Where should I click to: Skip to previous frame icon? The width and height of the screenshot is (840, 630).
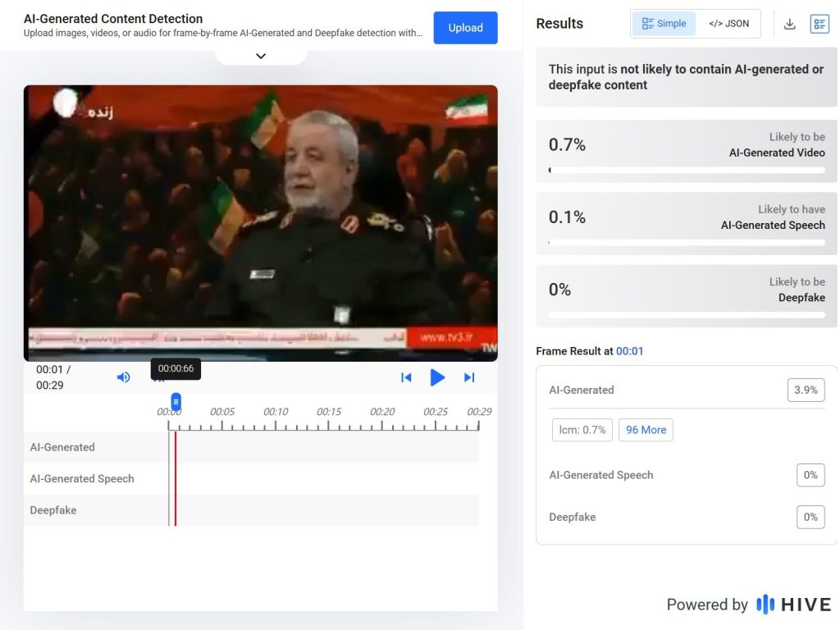(406, 377)
